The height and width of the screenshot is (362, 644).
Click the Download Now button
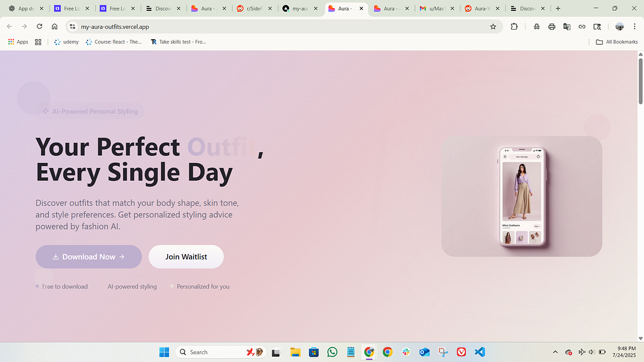click(x=89, y=256)
